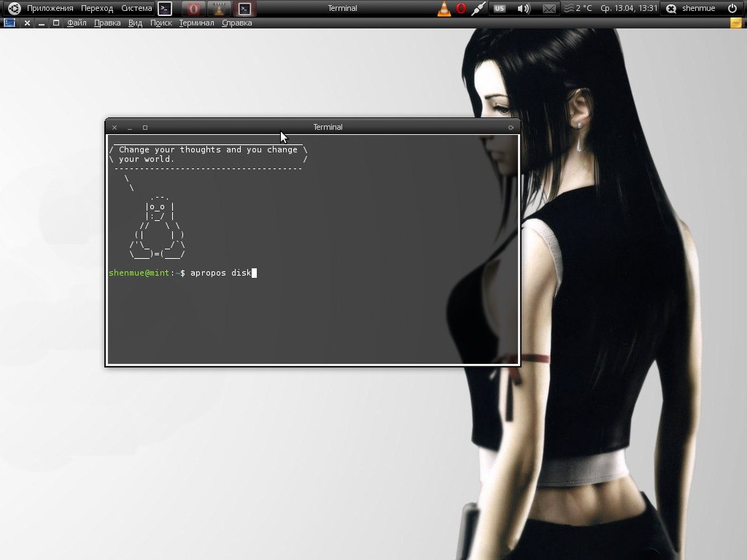Open the chat status icon beside shenmue
This screenshot has height=560, width=747.
[671, 8]
